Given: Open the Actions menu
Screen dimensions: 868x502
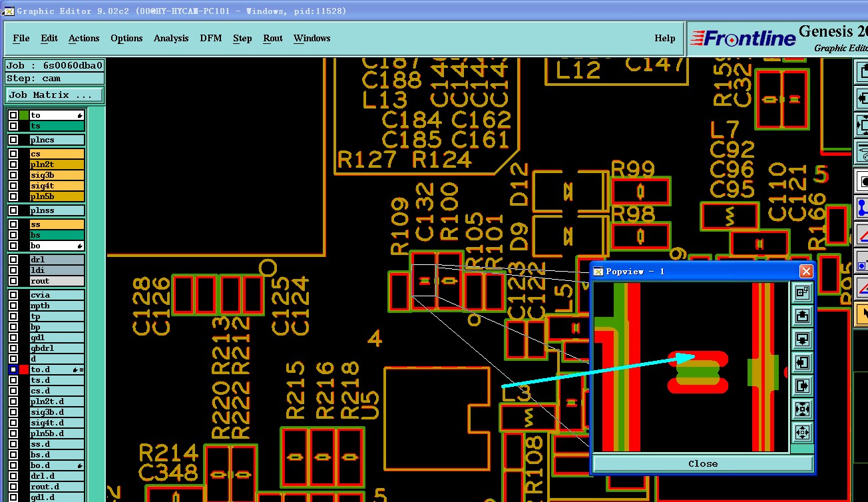Looking at the screenshot, I should (x=84, y=38).
